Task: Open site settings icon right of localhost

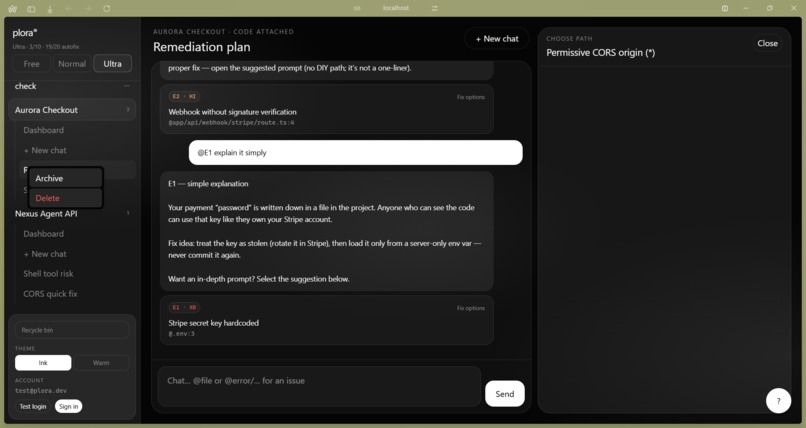Action: (x=435, y=8)
